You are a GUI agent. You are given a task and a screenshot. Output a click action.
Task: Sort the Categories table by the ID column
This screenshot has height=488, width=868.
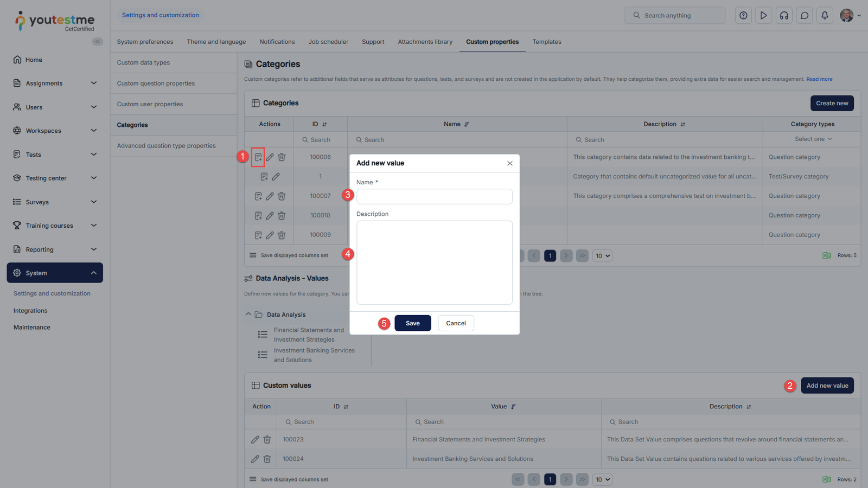324,125
